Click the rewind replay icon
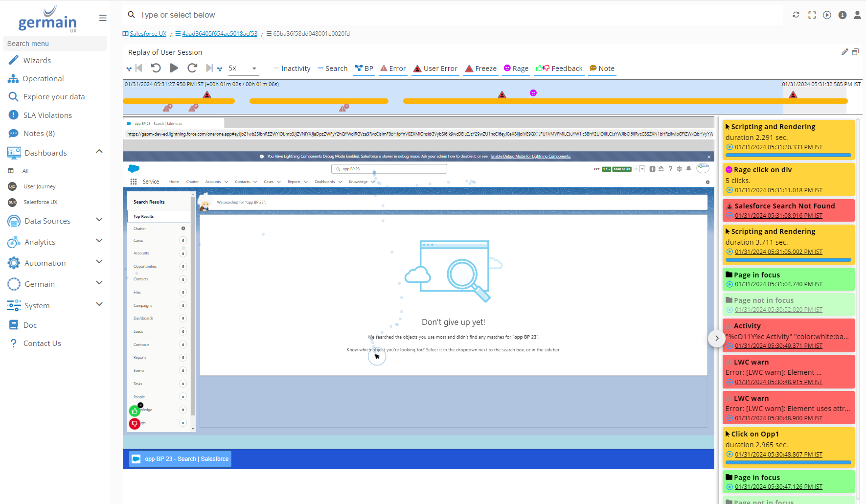 pos(156,68)
